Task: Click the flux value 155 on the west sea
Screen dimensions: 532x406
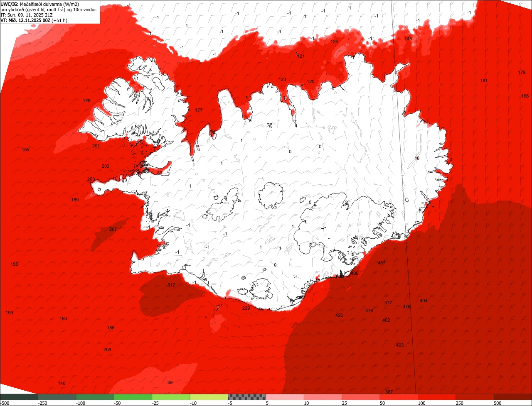Action: click(x=26, y=149)
